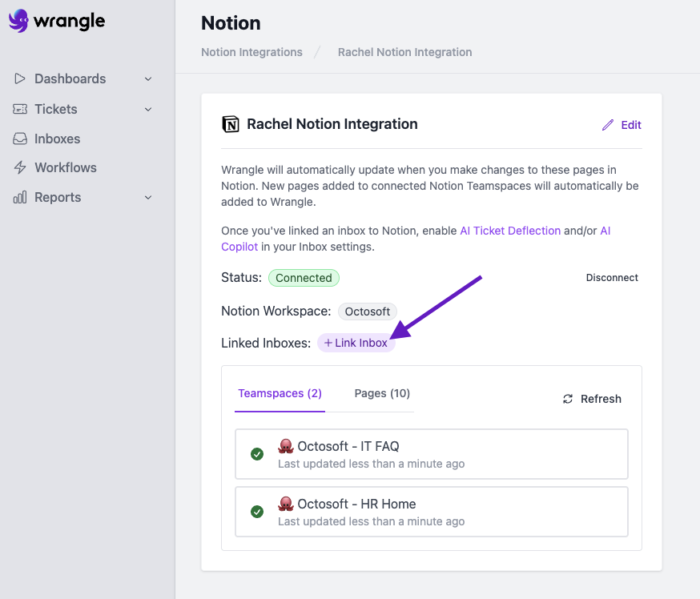Click the Dashboards play icon
The height and width of the screenshot is (599, 700).
click(20, 78)
